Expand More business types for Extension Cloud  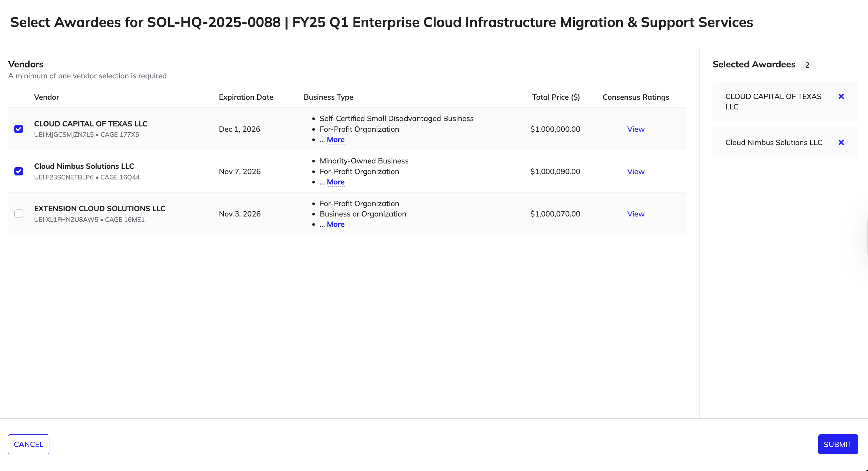pyautogui.click(x=335, y=224)
